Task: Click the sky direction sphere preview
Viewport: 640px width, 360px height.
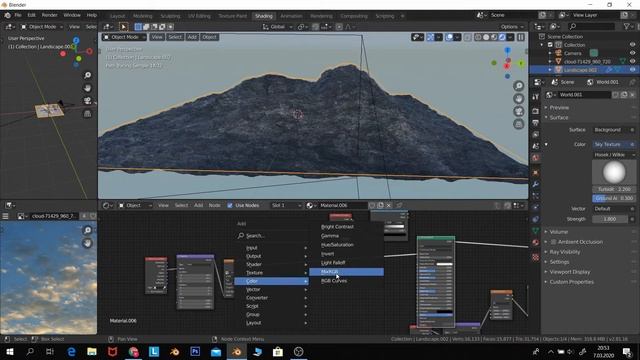Action: click(x=614, y=172)
